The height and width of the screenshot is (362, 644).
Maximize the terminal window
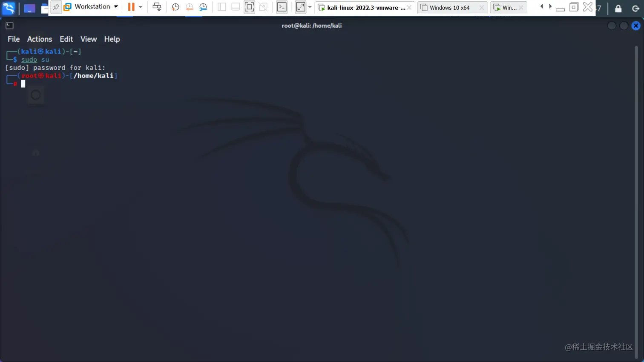(624, 26)
